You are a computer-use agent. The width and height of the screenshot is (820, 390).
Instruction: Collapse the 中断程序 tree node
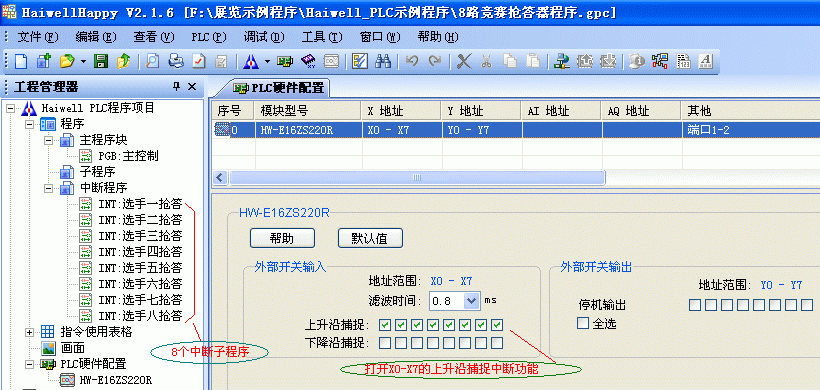pos(48,188)
